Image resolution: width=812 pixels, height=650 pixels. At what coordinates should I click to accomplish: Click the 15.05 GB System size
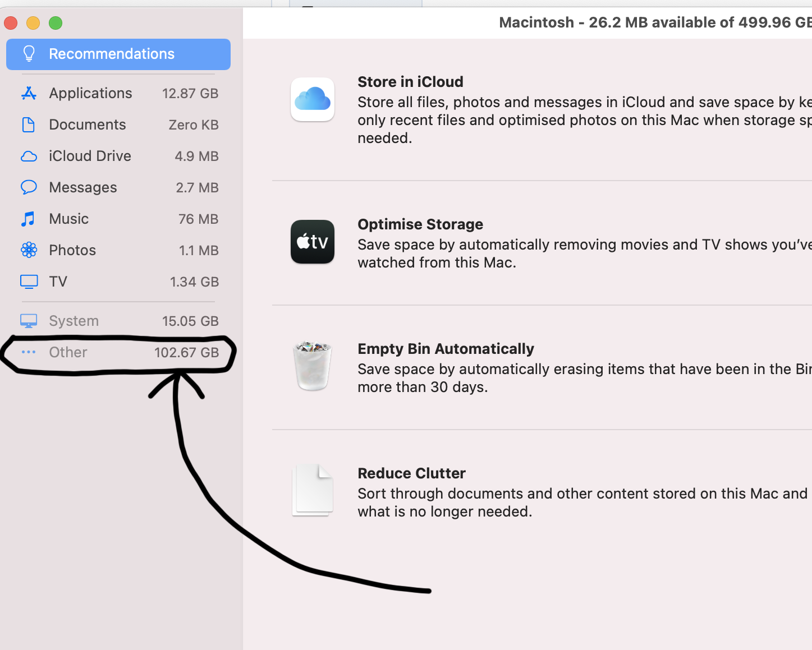tap(190, 321)
